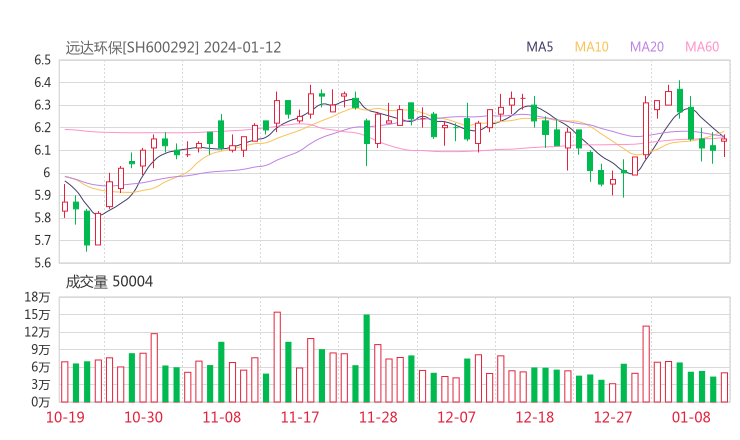Click the 5.6 price axis label
740x440 pixels.
tap(41, 263)
